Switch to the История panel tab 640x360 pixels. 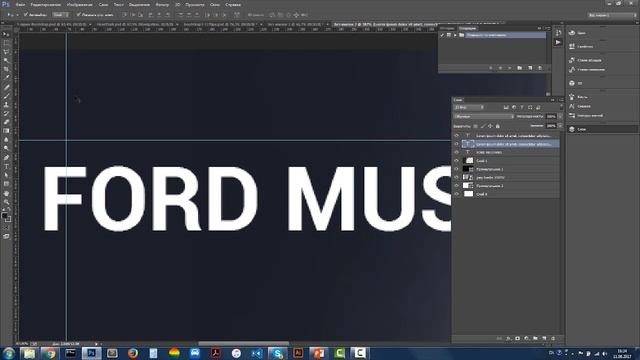(x=447, y=28)
